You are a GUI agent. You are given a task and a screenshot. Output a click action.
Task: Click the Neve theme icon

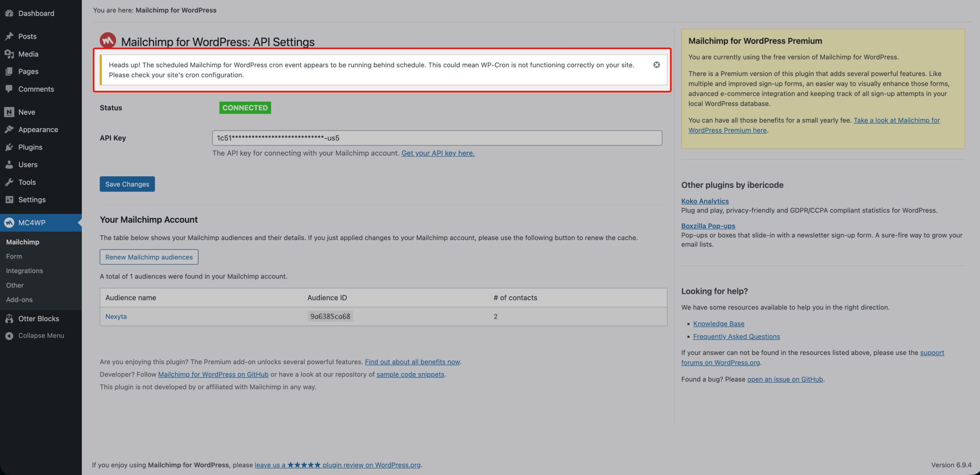click(x=9, y=112)
